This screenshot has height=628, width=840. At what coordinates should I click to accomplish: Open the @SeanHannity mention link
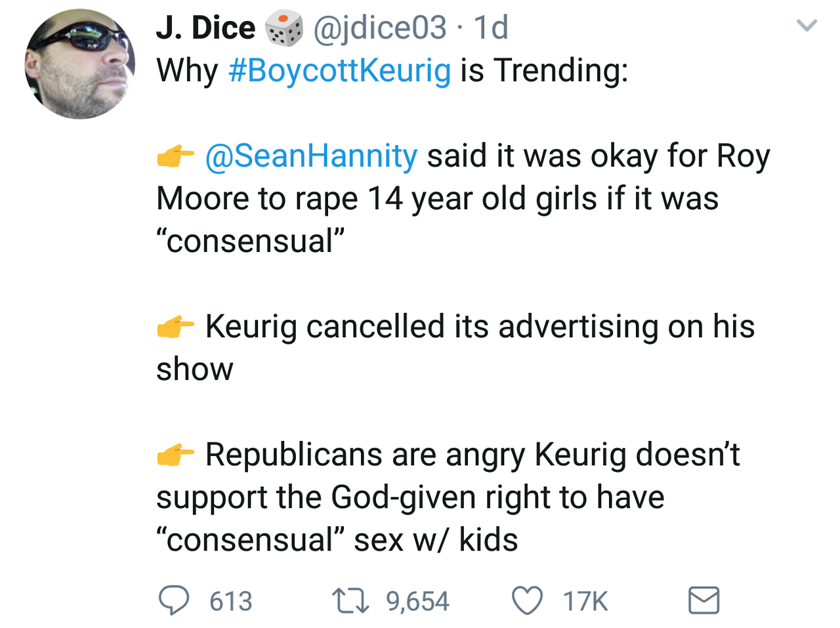[x=311, y=156]
